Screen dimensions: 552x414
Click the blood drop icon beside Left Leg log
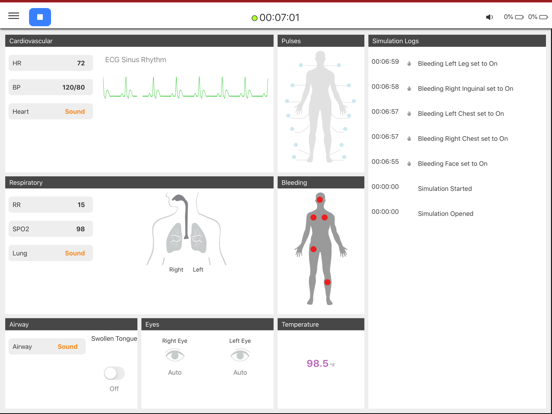[x=409, y=64]
